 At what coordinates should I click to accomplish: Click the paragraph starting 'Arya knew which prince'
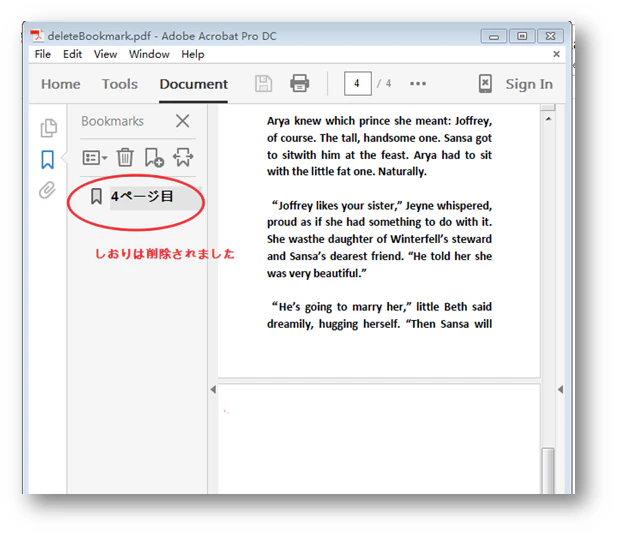click(379, 146)
